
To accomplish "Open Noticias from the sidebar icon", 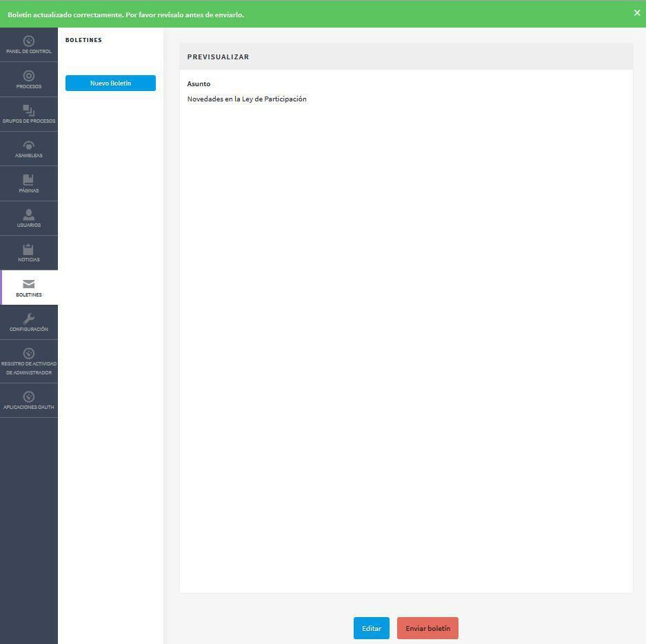I will (x=29, y=249).
